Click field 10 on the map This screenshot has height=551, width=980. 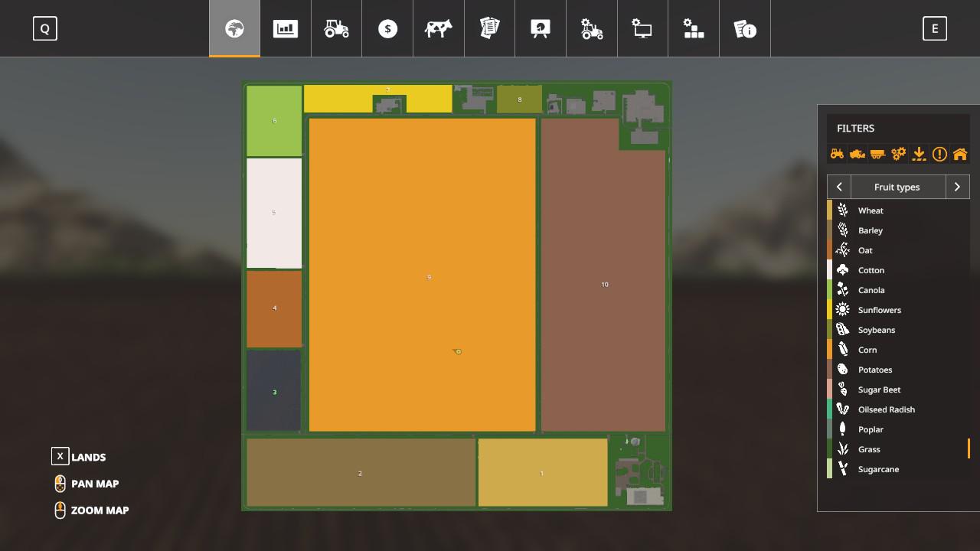tap(604, 285)
